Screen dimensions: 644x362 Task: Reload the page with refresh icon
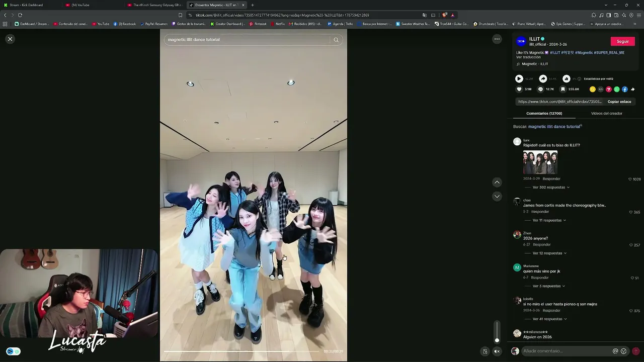click(x=20, y=15)
